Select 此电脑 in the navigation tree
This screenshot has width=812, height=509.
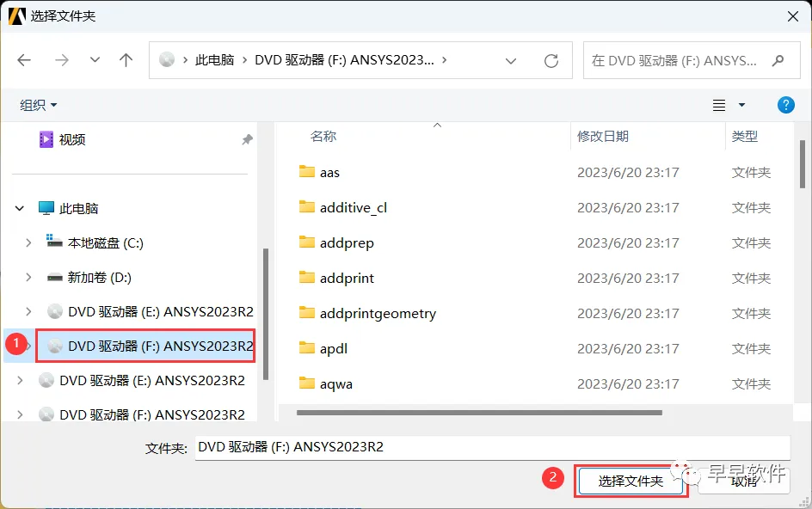(78, 209)
